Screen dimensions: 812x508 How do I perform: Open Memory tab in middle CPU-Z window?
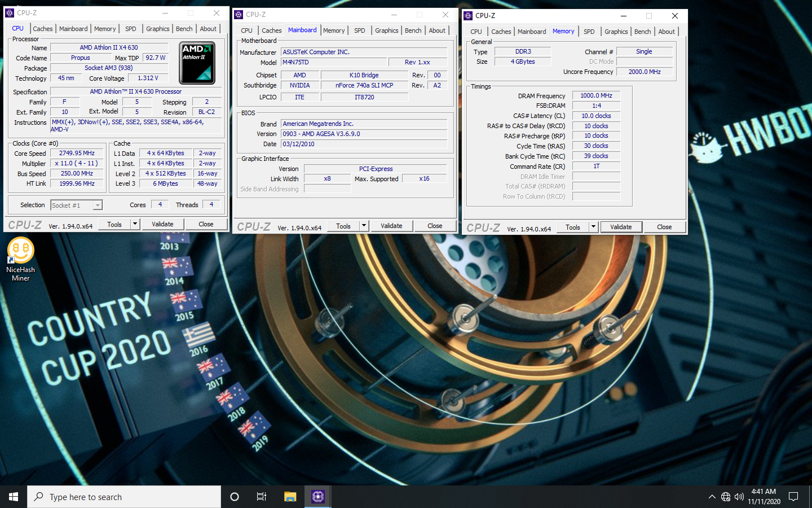pyautogui.click(x=334, y=30)
